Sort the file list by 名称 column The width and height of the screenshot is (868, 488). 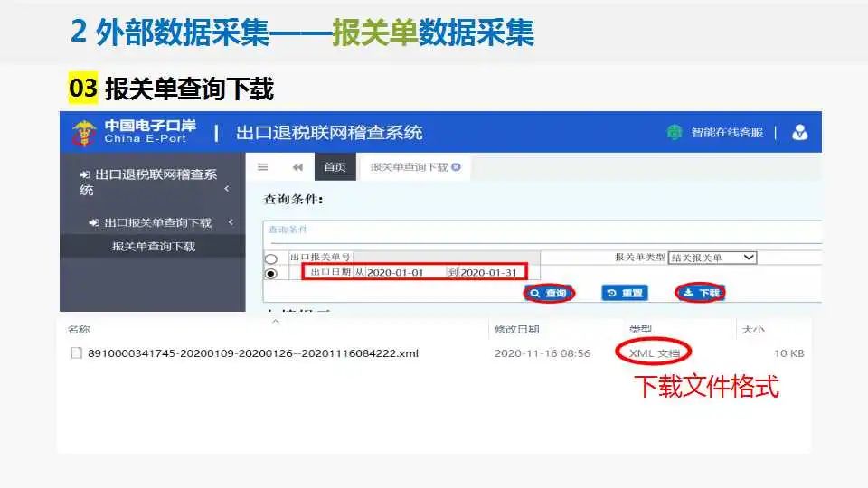pos(79,329)
